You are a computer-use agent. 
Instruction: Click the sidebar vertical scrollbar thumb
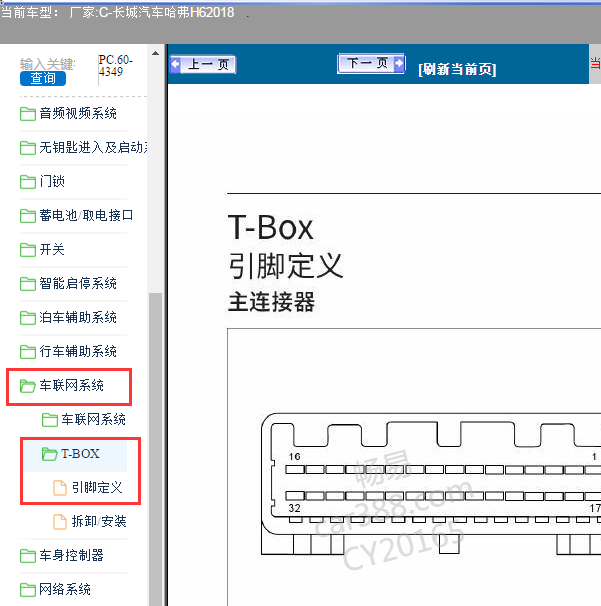[x=155, y=448]
